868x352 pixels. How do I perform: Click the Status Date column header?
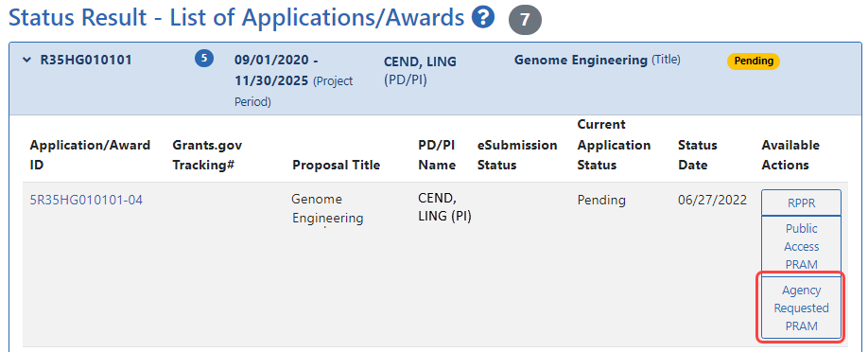[x=698, y=154]
